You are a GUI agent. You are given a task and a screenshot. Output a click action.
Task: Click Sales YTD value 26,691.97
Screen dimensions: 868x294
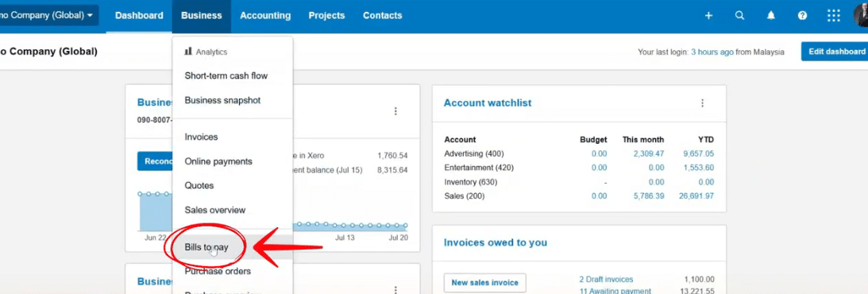tap(696, 196)
